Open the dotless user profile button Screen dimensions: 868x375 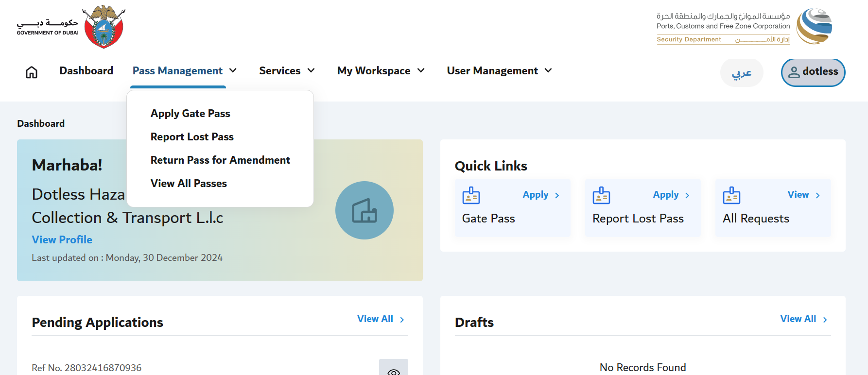pyautogui.click(x=813, y=72)
